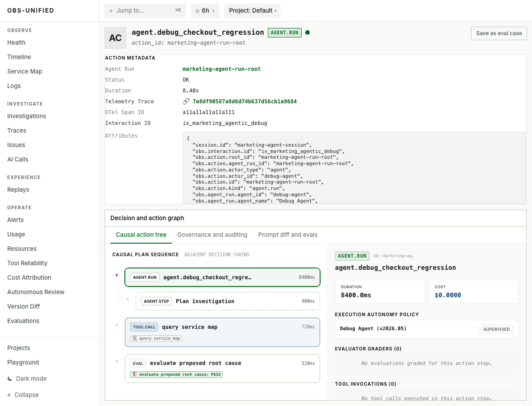This screenshot has height=406, width=532.
Task: Click the query service map tool tag
Action: pos(156,338)
